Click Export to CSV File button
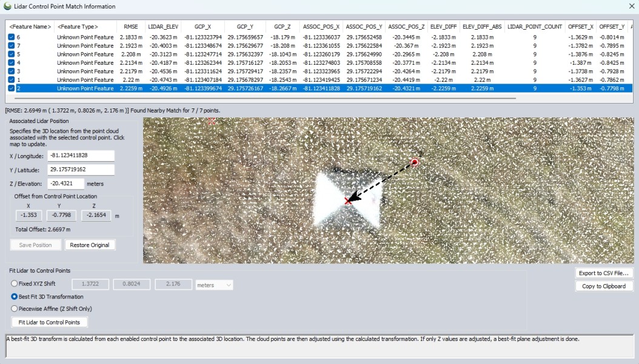 pos(604,273)
